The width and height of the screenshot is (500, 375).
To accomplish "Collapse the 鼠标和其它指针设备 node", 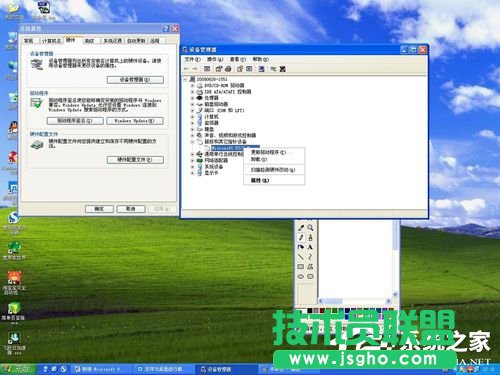I will 192,142.
